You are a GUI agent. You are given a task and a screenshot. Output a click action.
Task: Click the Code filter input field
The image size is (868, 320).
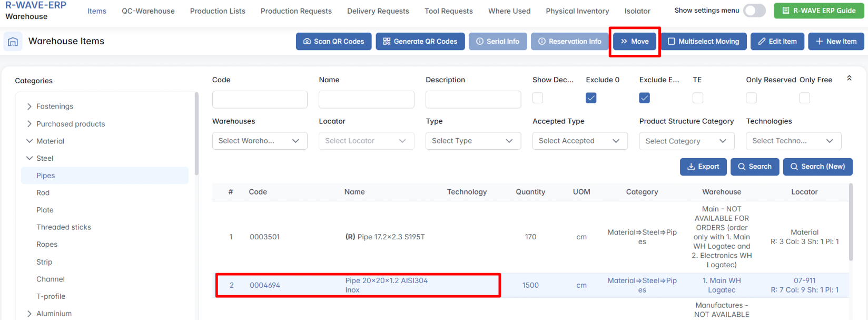tap(260, 100)
